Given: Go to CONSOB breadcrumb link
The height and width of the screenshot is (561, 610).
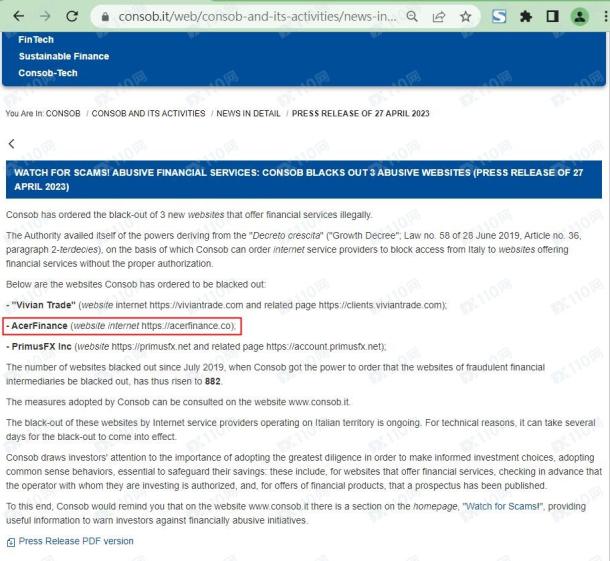Looking at the screenshot, I should pos(63,113).
